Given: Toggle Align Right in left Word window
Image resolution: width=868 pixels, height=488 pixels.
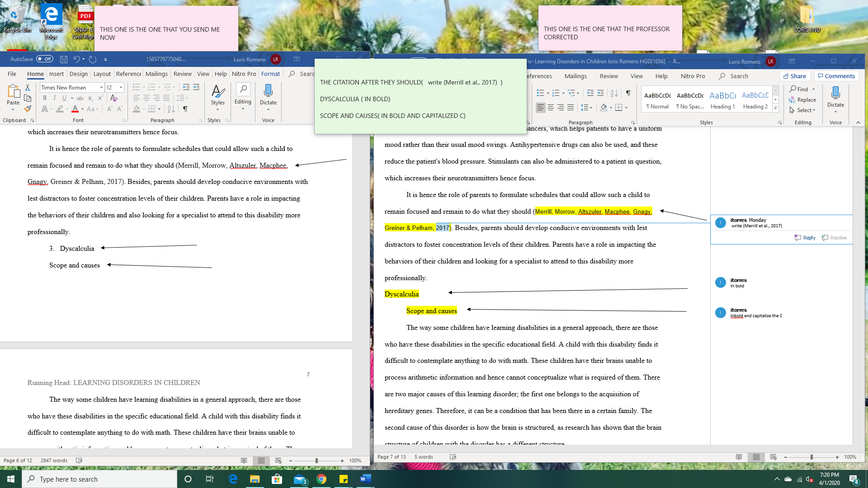Looking at the screenshot, I should [x=156, y=98].
